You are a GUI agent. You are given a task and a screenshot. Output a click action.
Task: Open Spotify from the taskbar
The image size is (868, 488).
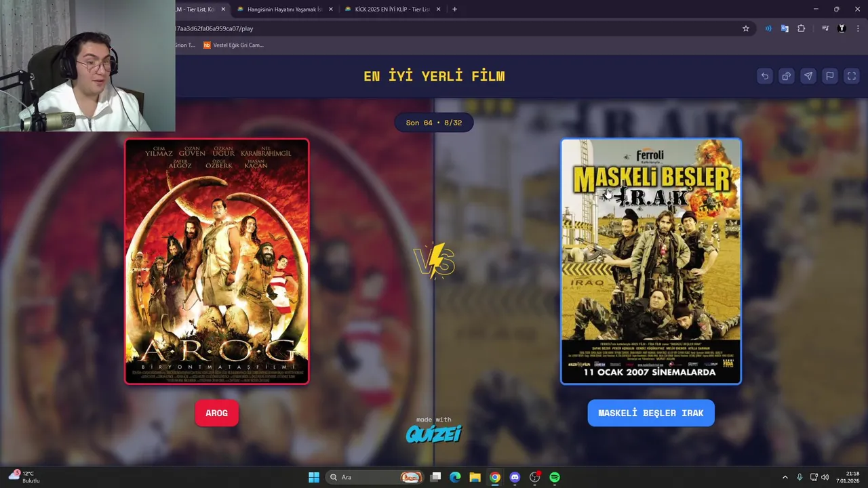coord(555,477)
